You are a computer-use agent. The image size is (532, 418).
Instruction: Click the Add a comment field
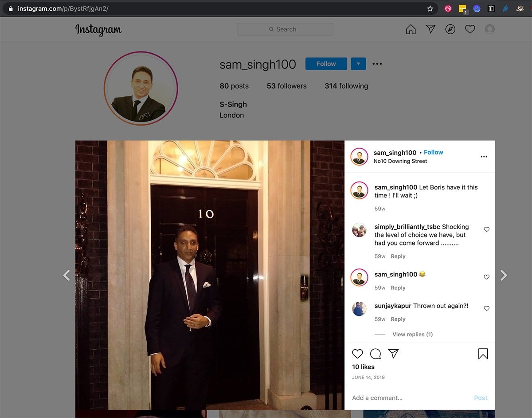[390, 398]
